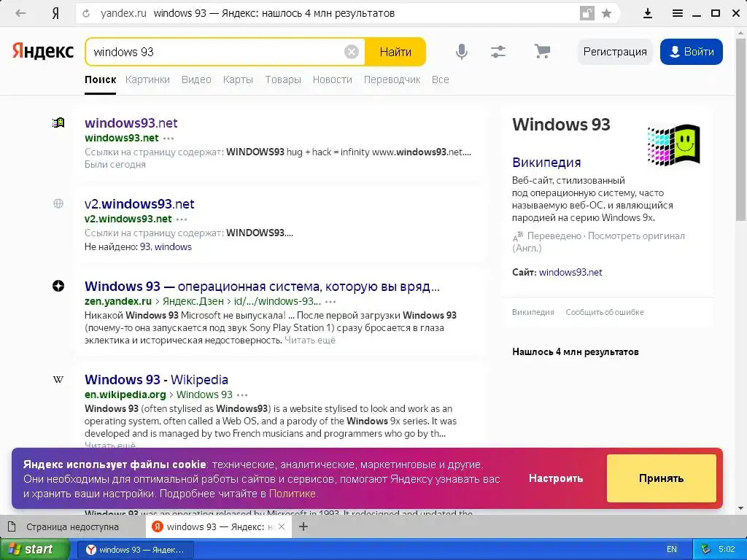Switch to the Картинки tab
Screen dimensions: 747x560
tap(147, 79)
